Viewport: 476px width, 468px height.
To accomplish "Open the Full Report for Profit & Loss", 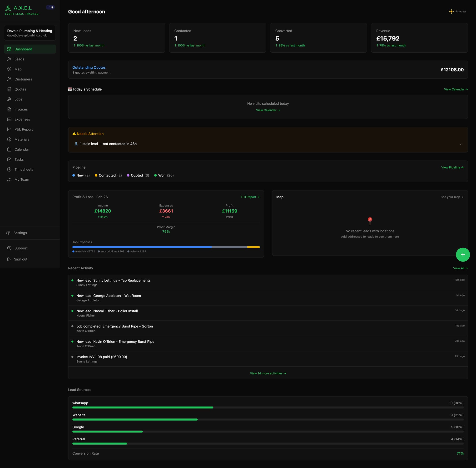I will pos(250,197).
